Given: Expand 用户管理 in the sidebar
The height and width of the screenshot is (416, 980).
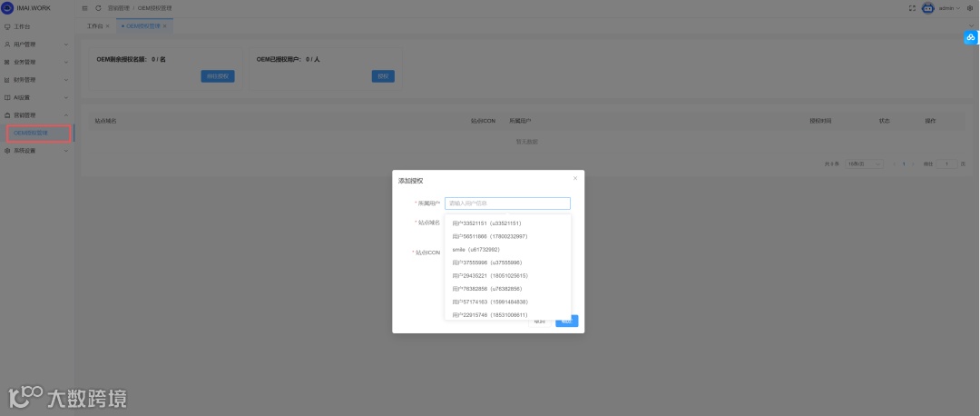Looking at the screenshot, I should 37,45.
